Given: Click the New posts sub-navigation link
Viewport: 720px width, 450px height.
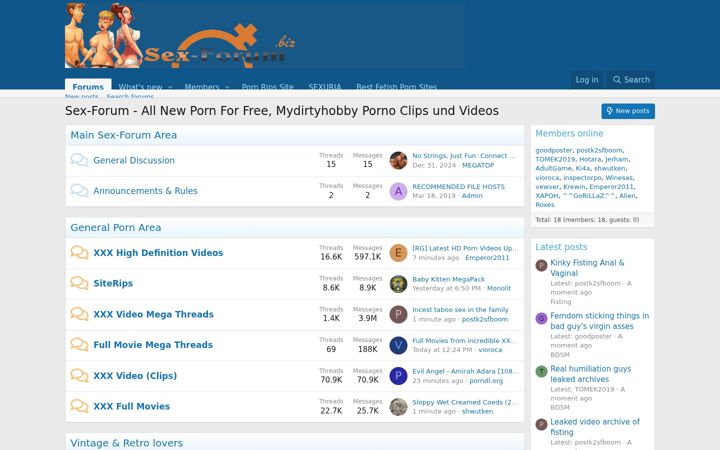Looking at the screenshot, I should (82, 96).
